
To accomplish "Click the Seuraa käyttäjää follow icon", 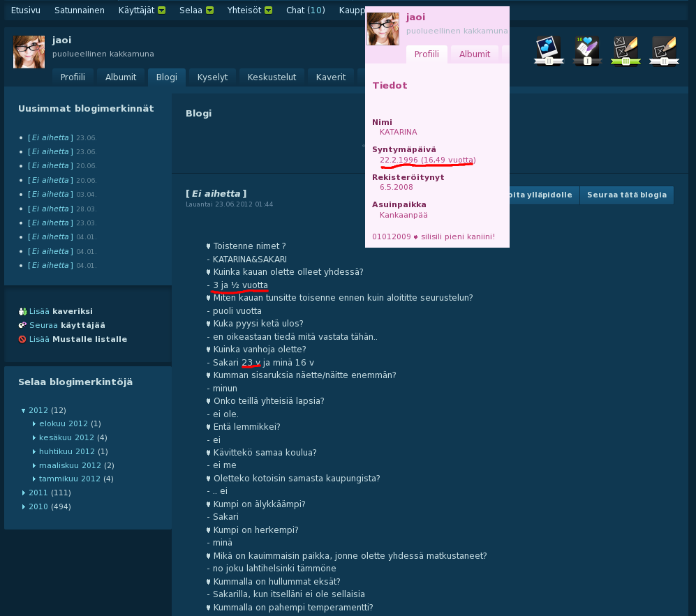I will tap(22, 325).
